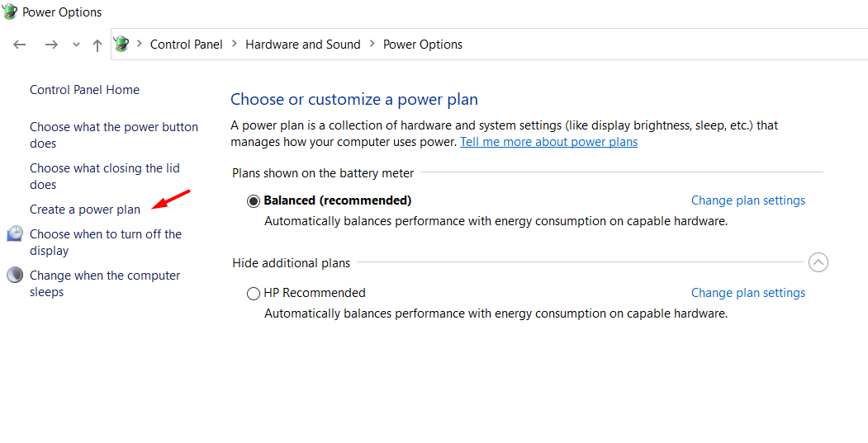868x443 pixels.
Task: Click the moon icon beside sleep link
Action: tap(15, 275)
